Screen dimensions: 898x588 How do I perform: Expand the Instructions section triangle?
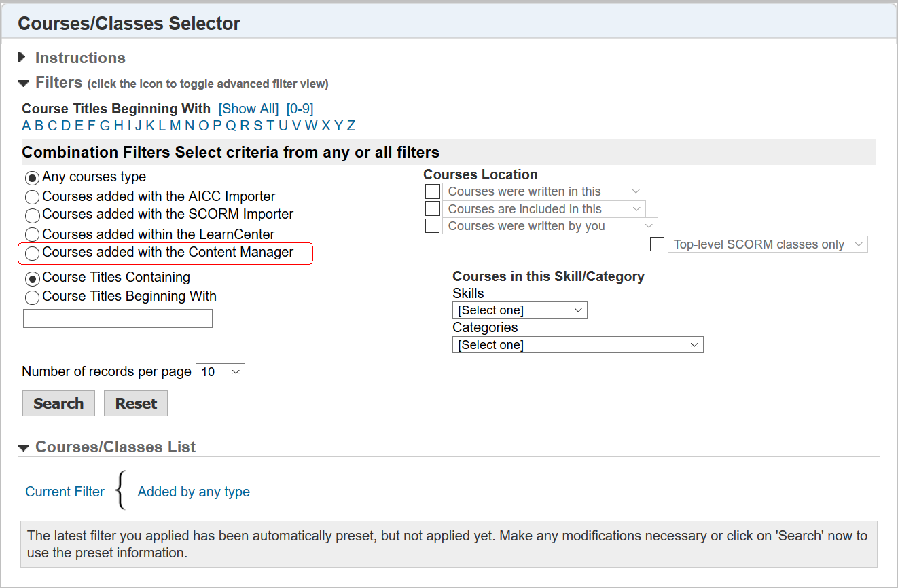pos(22,58)
